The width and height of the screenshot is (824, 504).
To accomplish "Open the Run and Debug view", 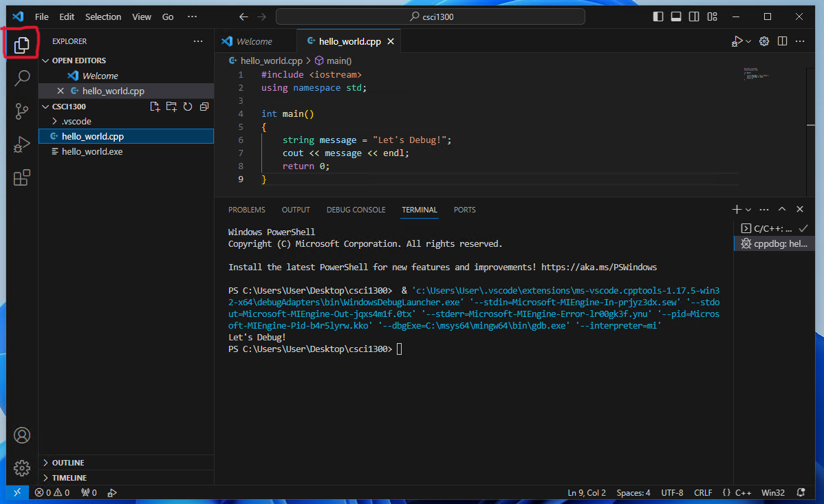I will point(21,144).
